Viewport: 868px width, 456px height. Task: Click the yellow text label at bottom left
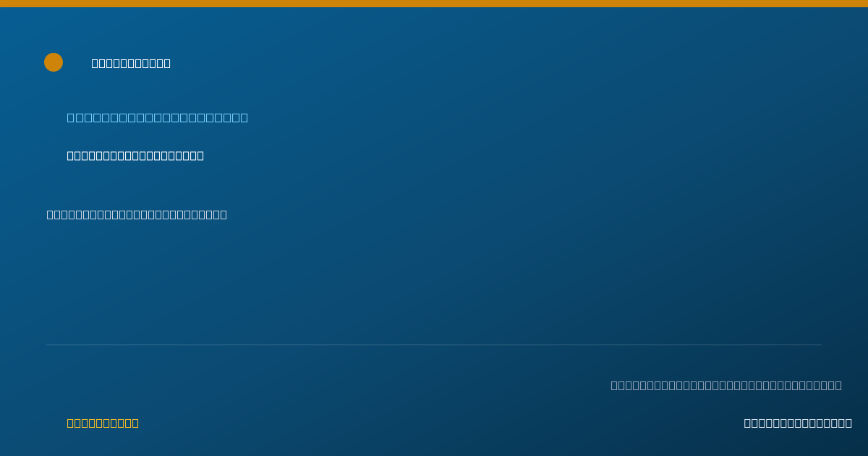(x=103, y=423)
